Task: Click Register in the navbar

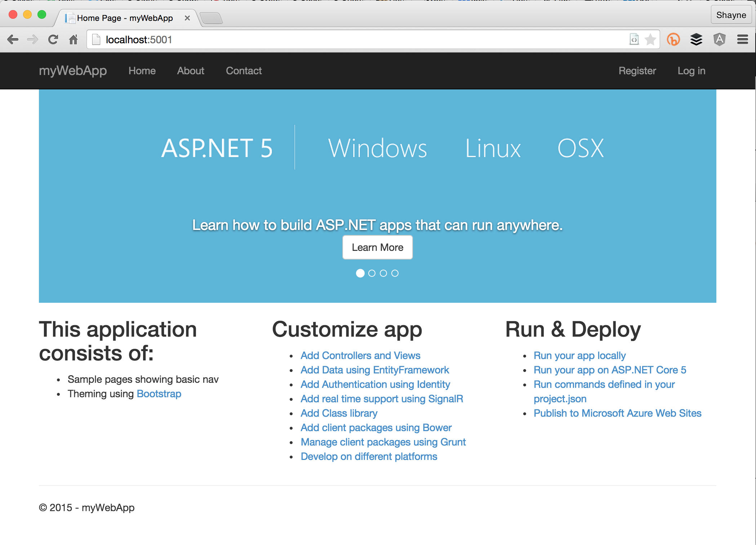Action: [x=637, y=71]
